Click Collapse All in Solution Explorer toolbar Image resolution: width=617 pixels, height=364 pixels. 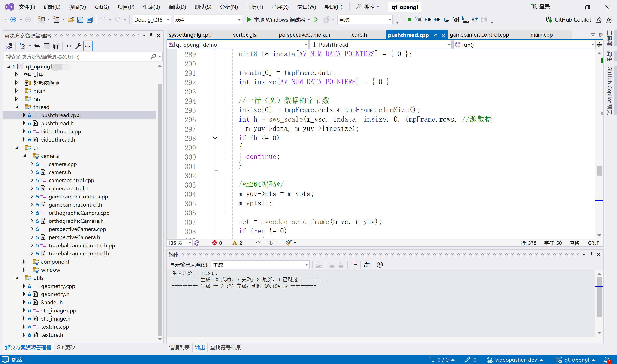pyautogui.click(x=47, y=46)
